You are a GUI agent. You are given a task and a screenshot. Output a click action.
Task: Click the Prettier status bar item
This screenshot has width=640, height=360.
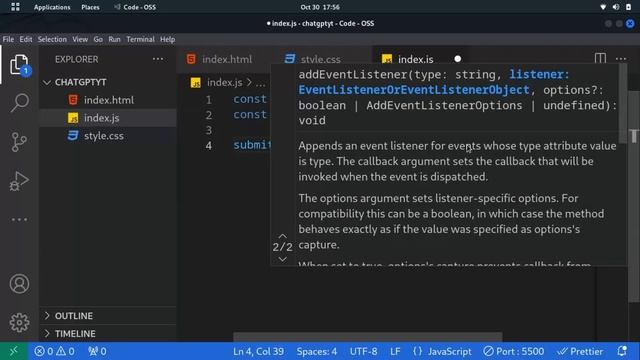click(580, 351)
